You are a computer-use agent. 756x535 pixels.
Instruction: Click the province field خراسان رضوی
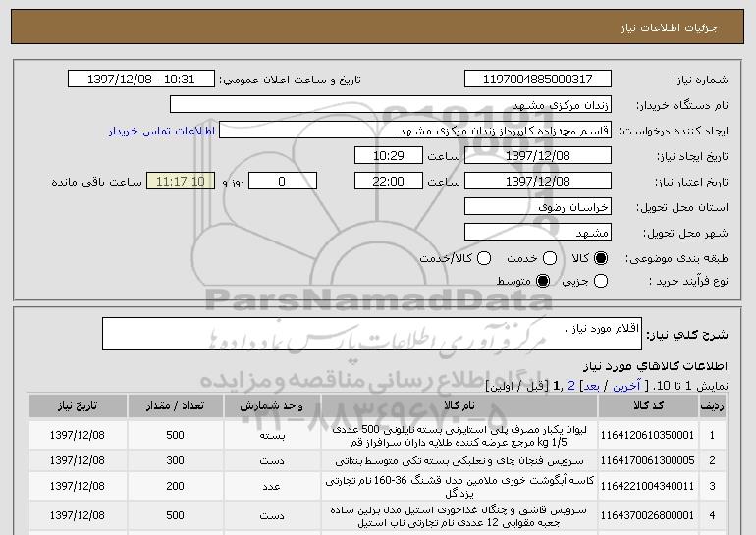(538, 207)
